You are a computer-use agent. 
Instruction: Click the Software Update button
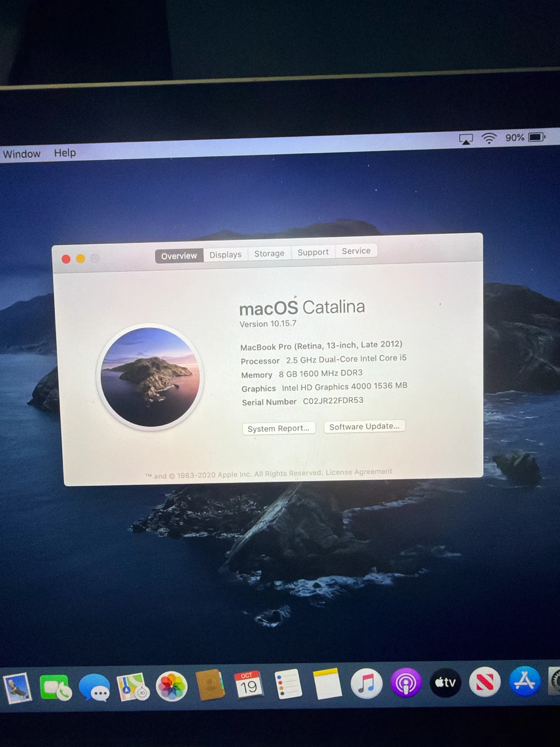(365, 426)
